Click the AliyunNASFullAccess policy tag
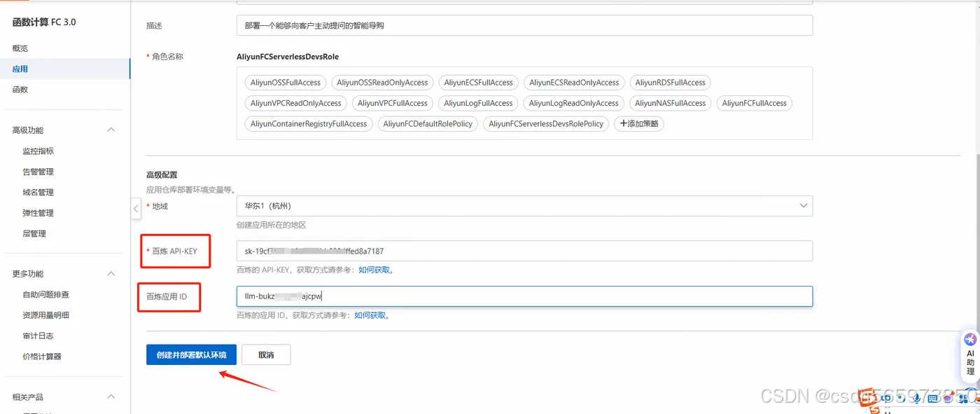This screenshot has height=414, width=980. click(x=671, y=103)
